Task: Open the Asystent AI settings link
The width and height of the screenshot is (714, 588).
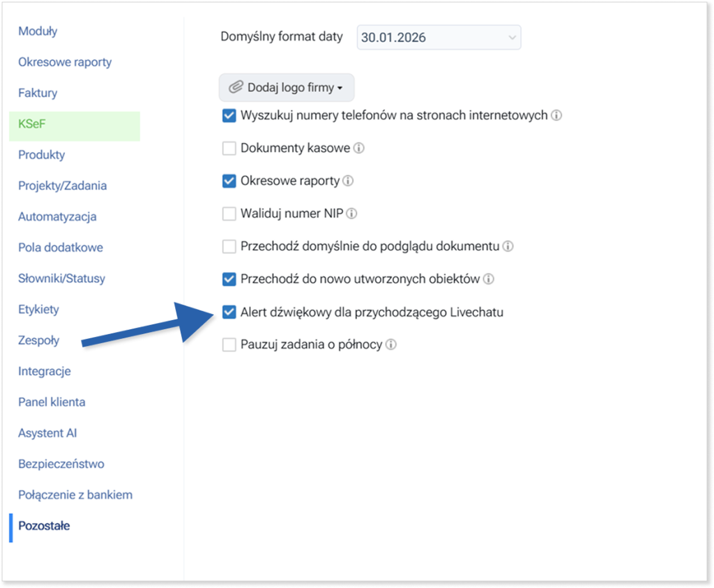Action: 47,433
